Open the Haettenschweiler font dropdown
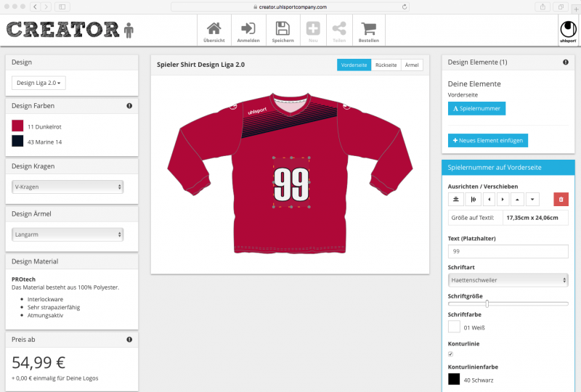Viewport: 581px width, 392px height. pos(508,280)
